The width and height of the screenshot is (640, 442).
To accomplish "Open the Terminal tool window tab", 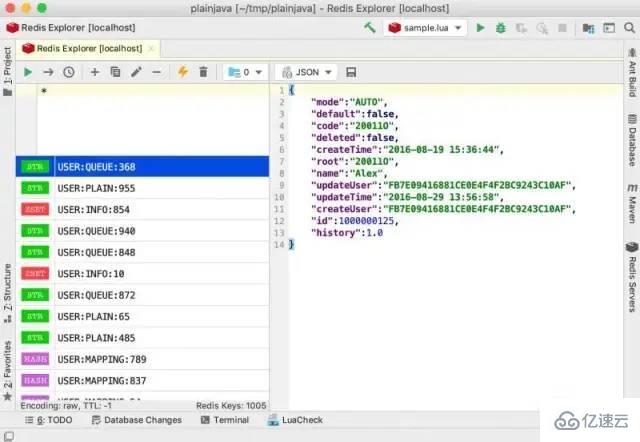I will [224, 421].
